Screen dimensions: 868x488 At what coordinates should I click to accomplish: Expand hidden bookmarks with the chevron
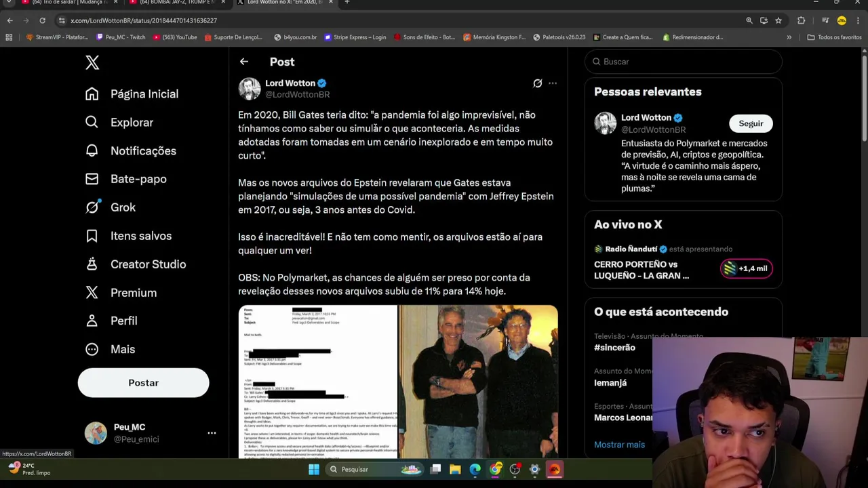pyautogui.click(x=789, y=37)
